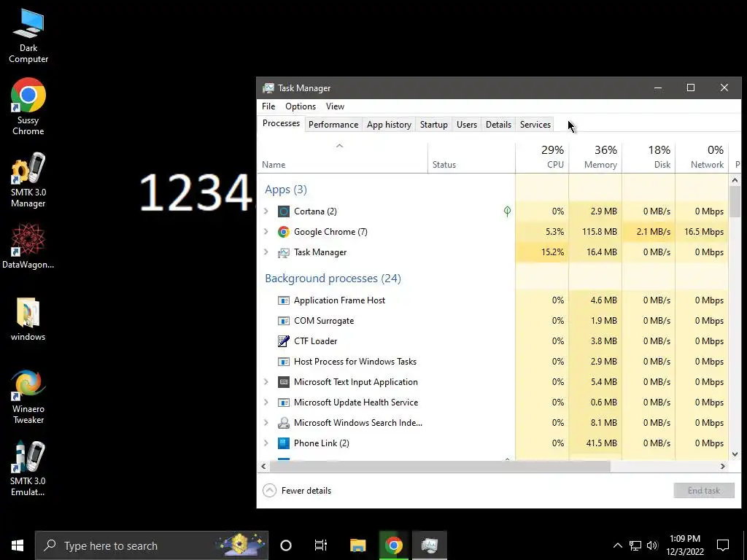
Task: Sort processes by Disk column
Action: [649, 157]
